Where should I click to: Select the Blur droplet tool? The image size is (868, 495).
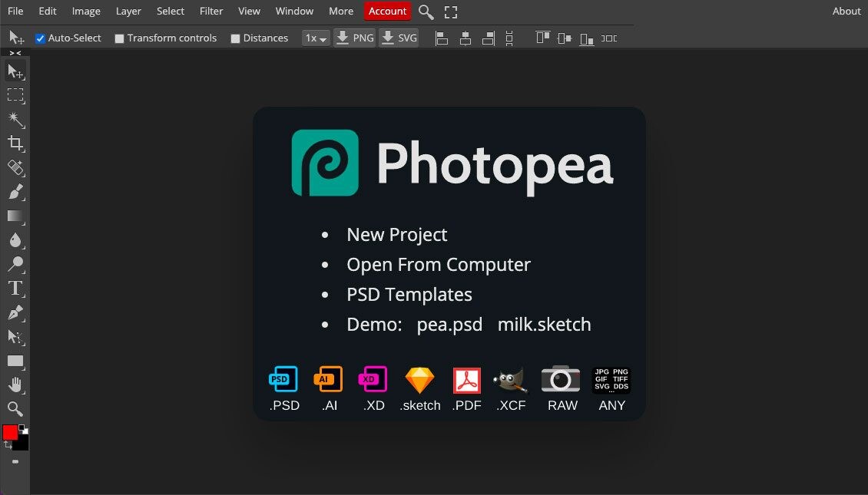pos(15,240)
